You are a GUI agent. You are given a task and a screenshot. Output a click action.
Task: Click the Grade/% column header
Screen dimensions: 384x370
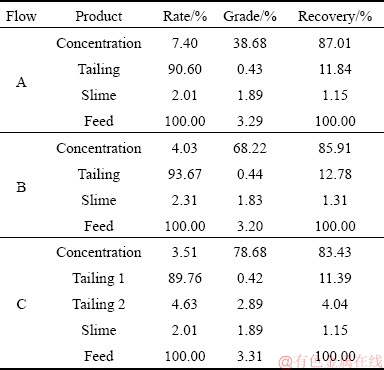pos(250,16)
